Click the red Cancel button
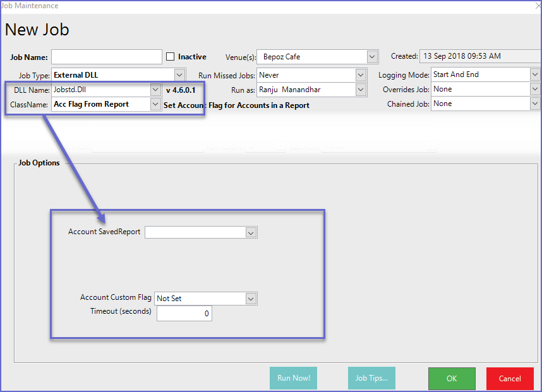This screenshot has width=542, height=392. [x=510, y=379]
